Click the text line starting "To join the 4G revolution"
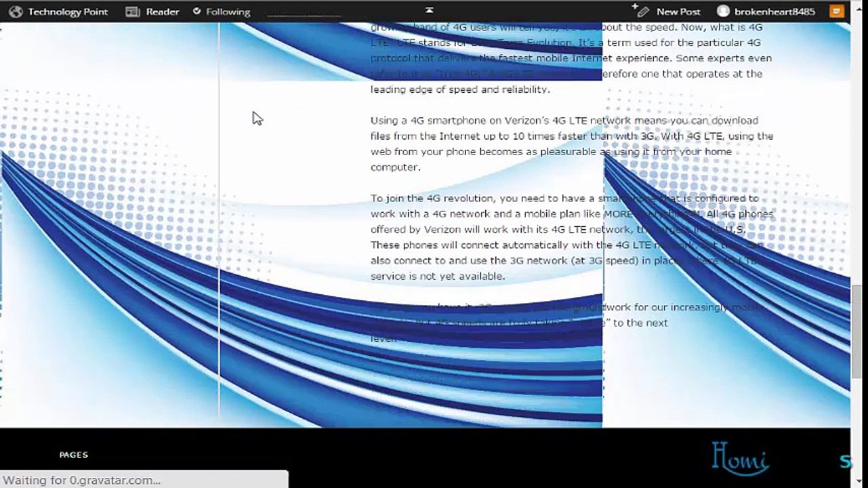Screen dimensions: 868x488 pyautogui.click(x=564, y=199)
